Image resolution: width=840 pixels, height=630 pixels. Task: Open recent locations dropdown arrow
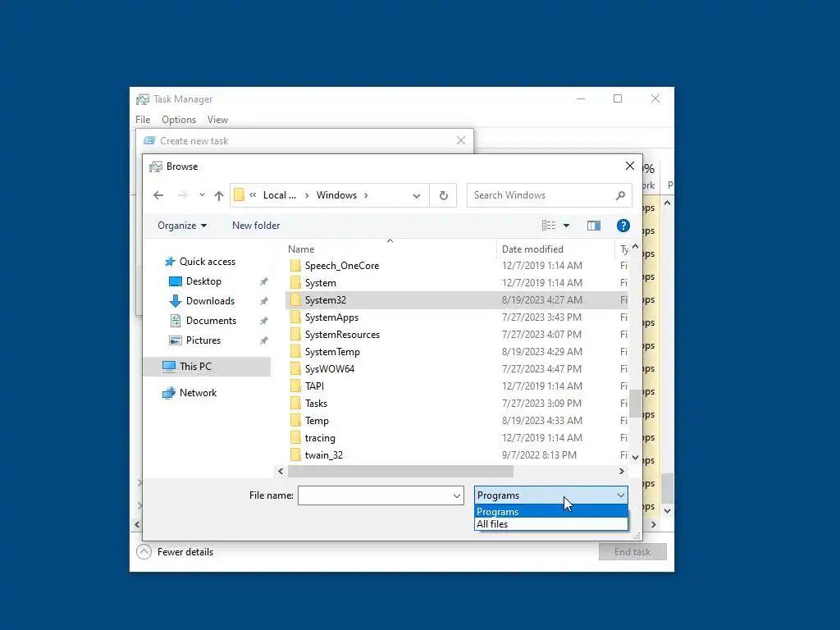pyautogui.click(x=202, y=195)
